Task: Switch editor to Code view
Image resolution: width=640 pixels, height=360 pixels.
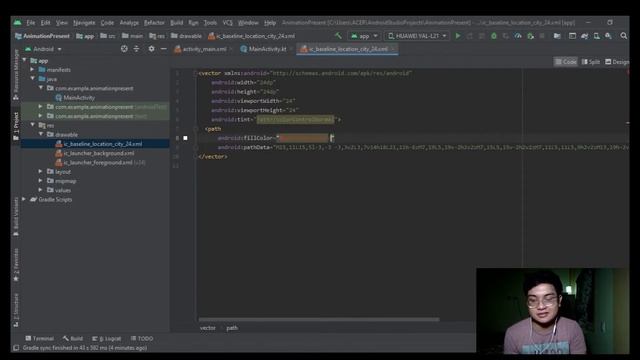Action: 565,62
